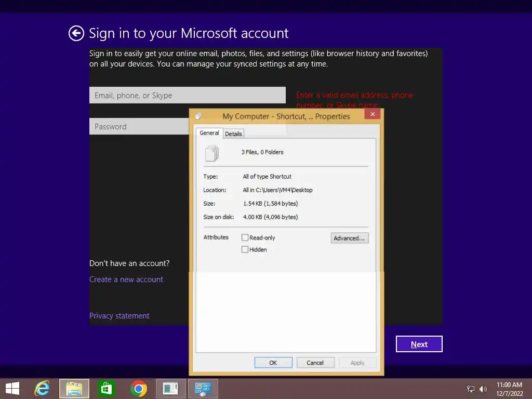The image size is (532, 399).
Task: Click the back arrow beside Sign in heading
Action: pos(76,33)
